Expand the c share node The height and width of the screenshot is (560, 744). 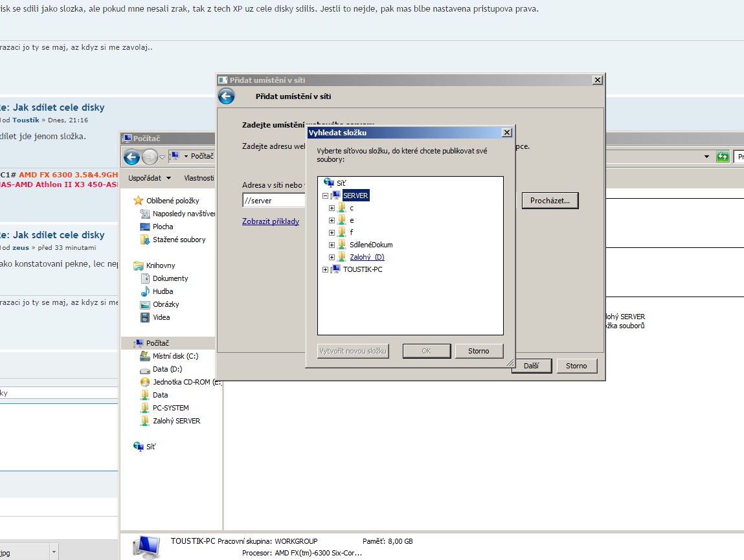[x=332, y=208]
